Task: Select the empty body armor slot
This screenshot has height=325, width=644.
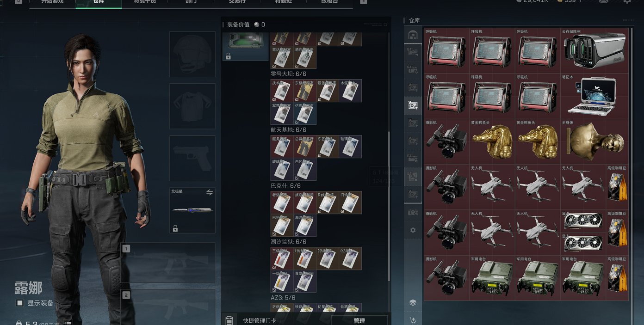Action: pos(192,106)
